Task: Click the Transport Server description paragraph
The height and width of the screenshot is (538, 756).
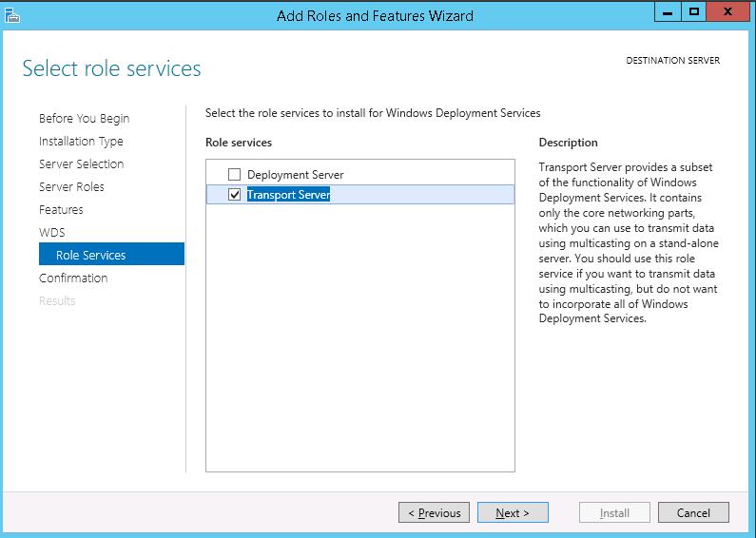Action: click(629, 243)
